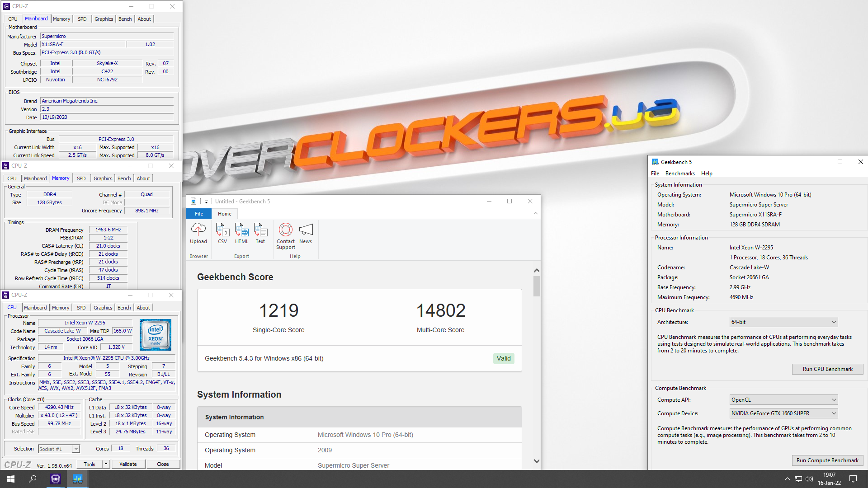Switch to About tab in middle CPU-Z window
868x488 pixels.
(x=143, y=178)
